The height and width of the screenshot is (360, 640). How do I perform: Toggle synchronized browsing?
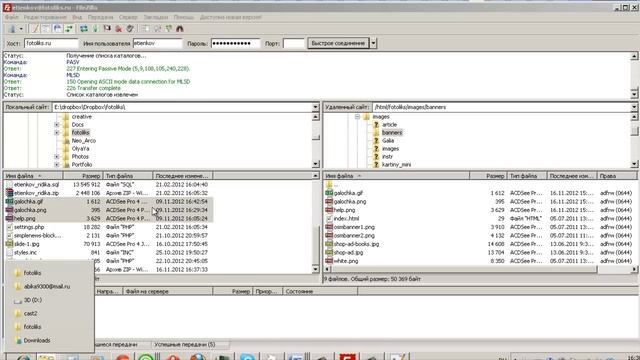click(169, 29)
